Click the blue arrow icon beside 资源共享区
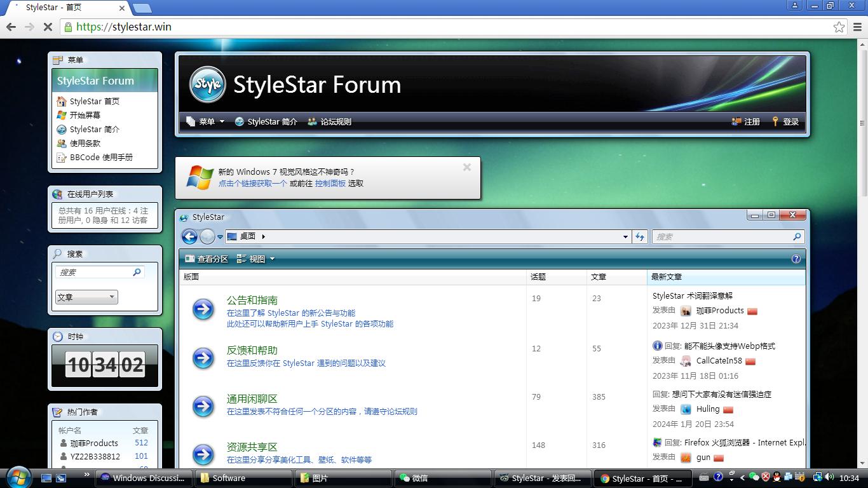 point(203,454)
